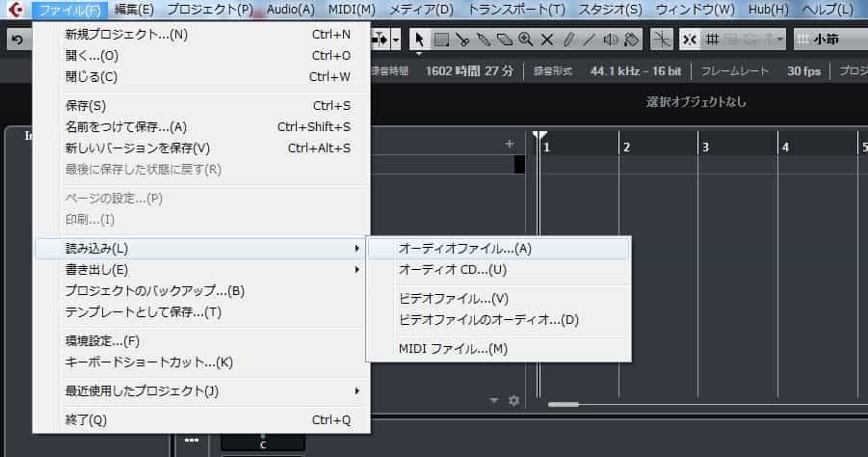This screenshot has height=457, width=868.
Task: Open the 小節 grid type dropdown
Action: pos(830,40)
